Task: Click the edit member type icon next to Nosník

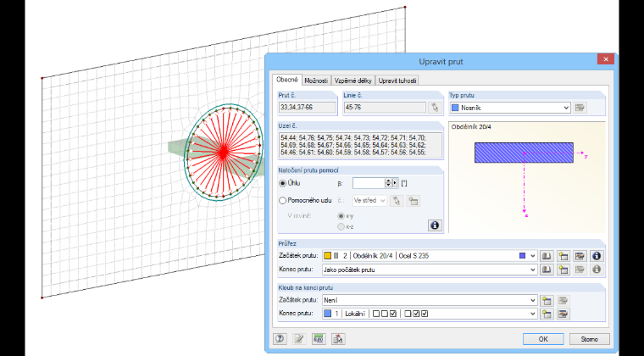Action: point(580,108)
